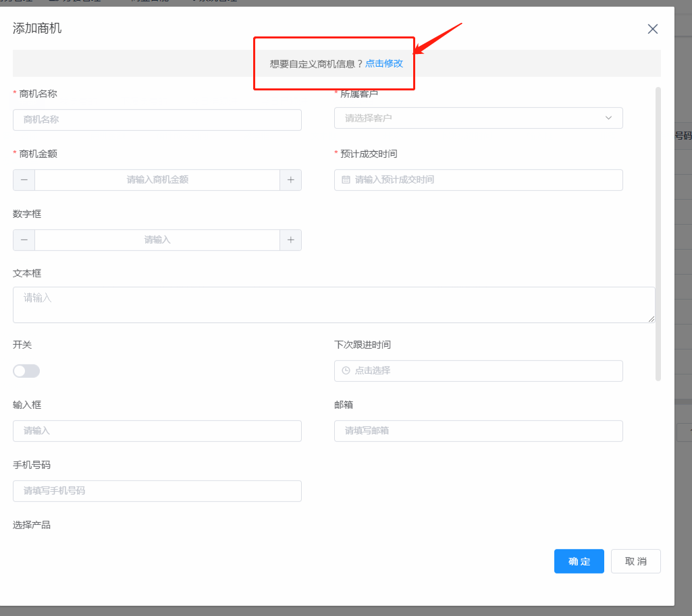Click calendar icon in 预计成交时间 field
692x616 pixels.
346,180
